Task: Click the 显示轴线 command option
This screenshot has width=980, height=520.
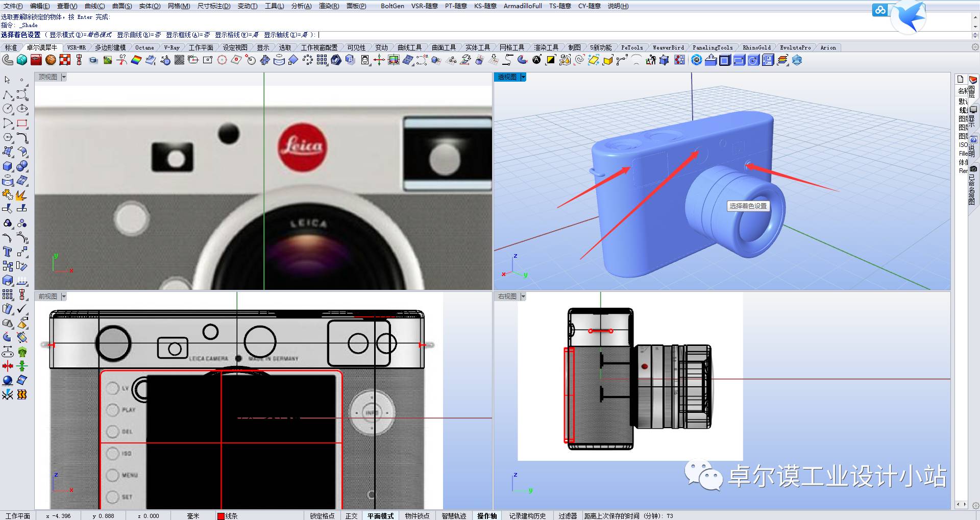Action: (x=286, y=35)
